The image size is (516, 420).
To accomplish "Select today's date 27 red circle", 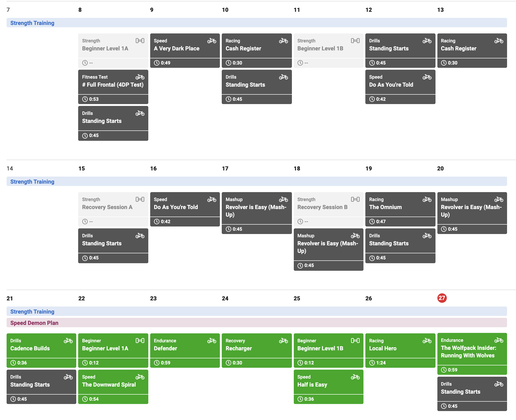I will click(442, 298).
